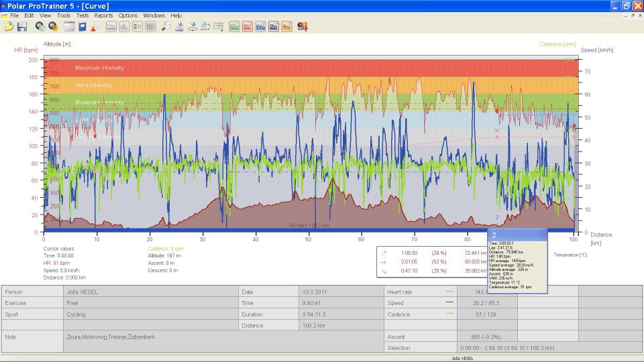Viewport: 644px width, 362px height.
Task: Click the two people users icon
Action: 303,27
